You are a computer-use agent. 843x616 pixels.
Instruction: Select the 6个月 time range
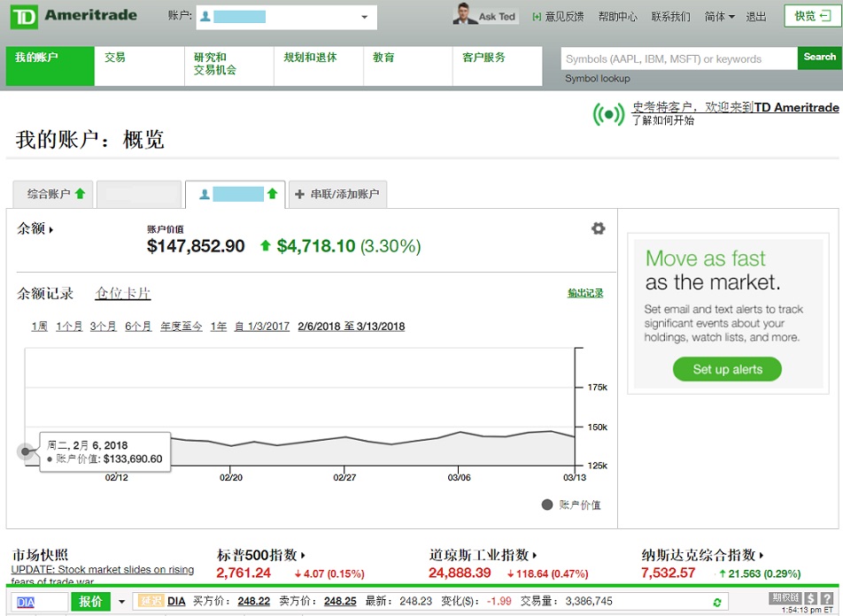pyautogui.click(x=138, y=327)
